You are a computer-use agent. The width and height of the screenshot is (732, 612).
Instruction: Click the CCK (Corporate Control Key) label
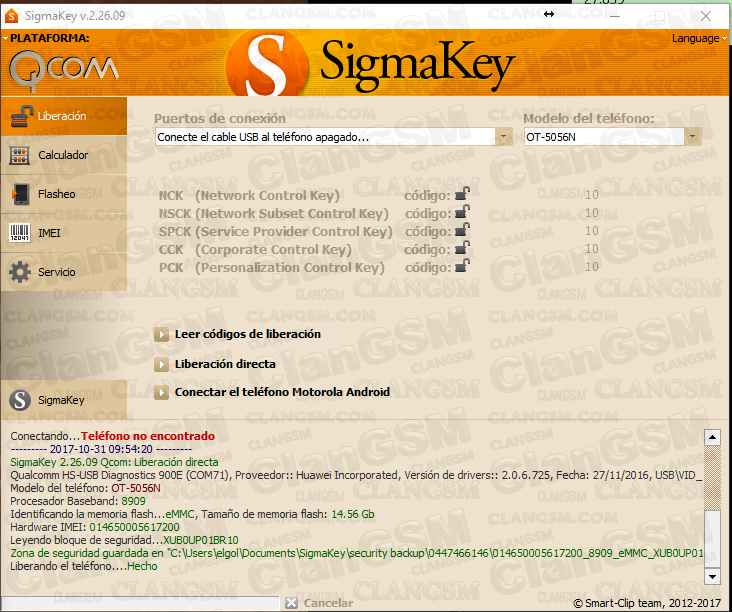click(255, 250)
